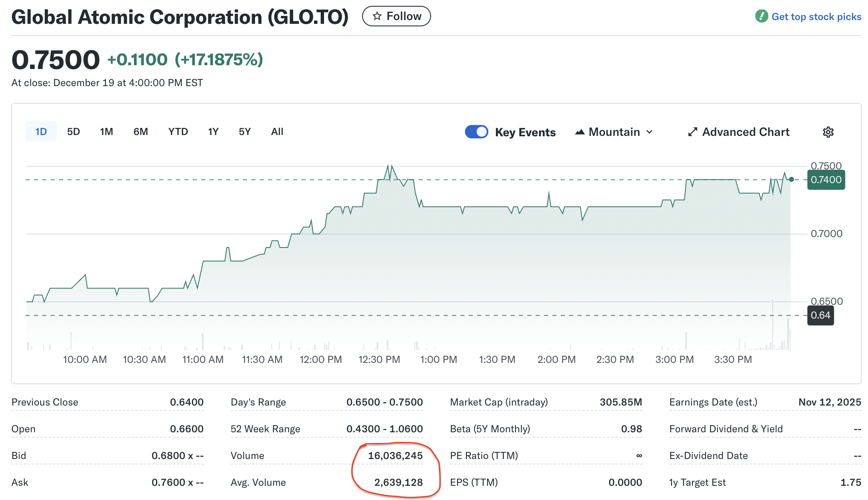
Task: Click the green stock picks badge icon
Action: tap(761, 16)
